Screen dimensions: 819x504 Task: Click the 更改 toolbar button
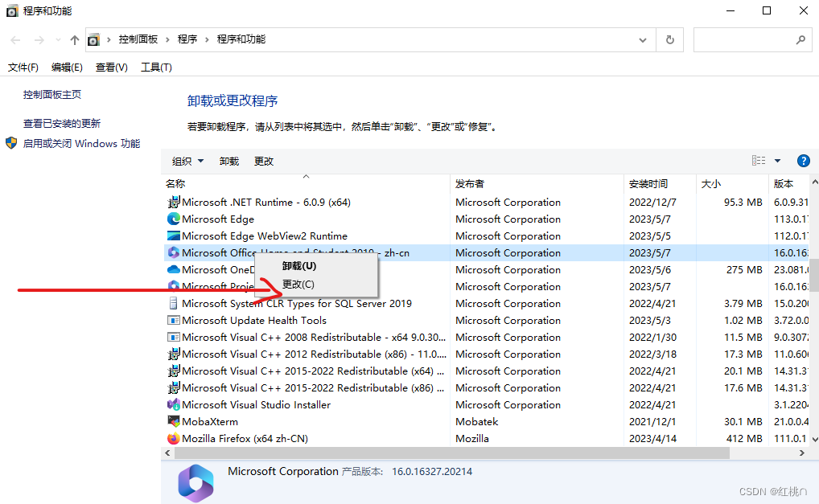click(x=264, y=162)
